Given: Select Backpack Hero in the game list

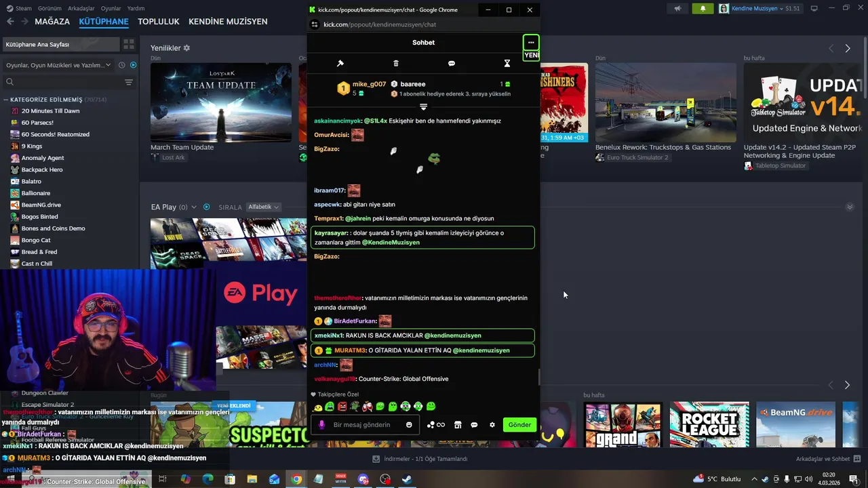Looking at the screenshot, I should tap(41, 169).
